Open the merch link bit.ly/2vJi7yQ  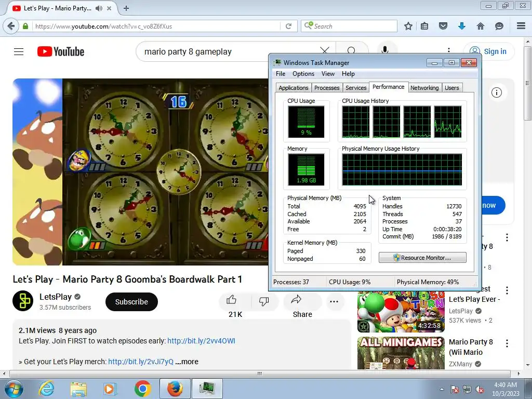(141, 362)
